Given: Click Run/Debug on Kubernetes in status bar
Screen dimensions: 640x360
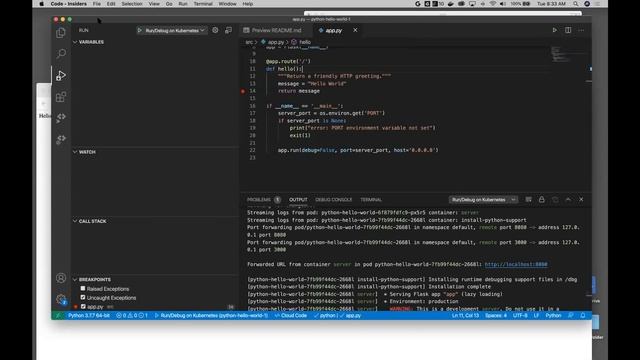Looking at the screenshot, I should [211, 316].
